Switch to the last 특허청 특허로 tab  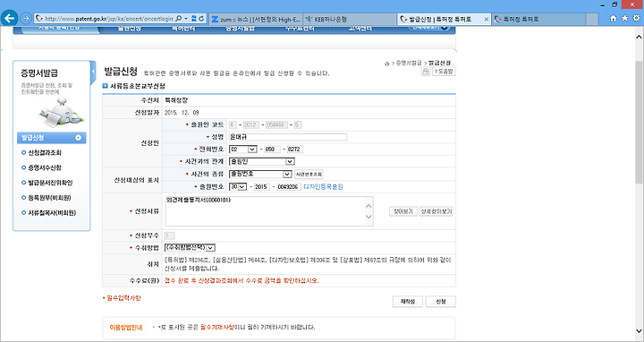(538, 20)
